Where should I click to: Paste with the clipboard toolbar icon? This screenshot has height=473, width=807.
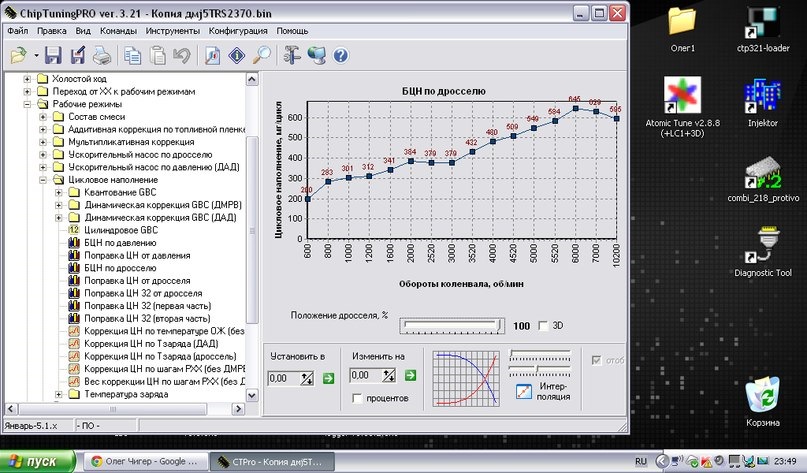click(157, 55)
